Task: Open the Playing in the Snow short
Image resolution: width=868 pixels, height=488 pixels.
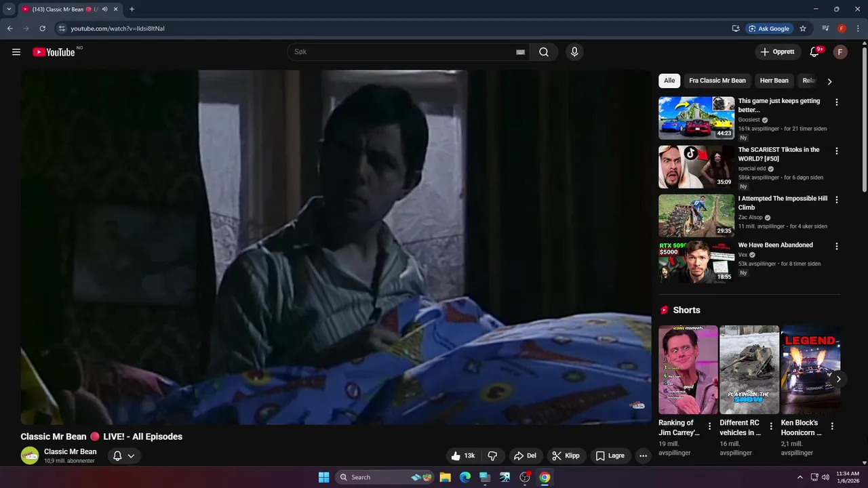Action: coord(749,370)
